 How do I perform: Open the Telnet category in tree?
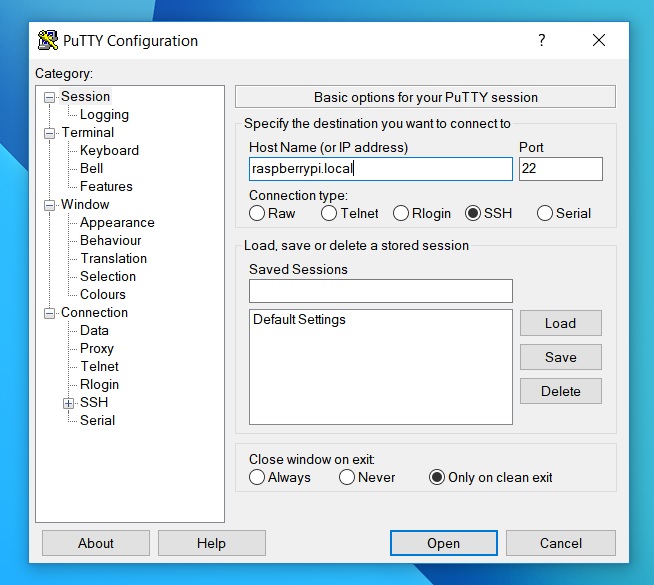click(100, 366)
